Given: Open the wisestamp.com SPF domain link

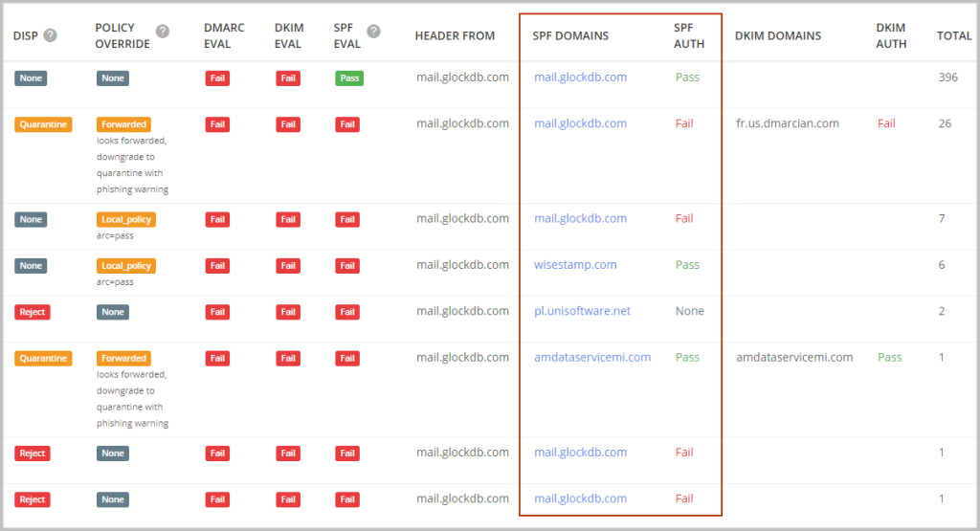Looking at the screenshot, I should coord(575,265).
